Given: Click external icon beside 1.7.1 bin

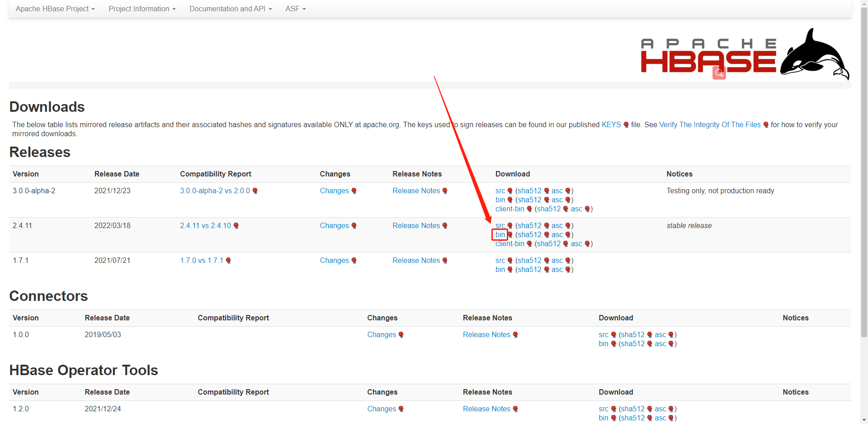Looking at the screenshot, I should click(x=510, y=270).
